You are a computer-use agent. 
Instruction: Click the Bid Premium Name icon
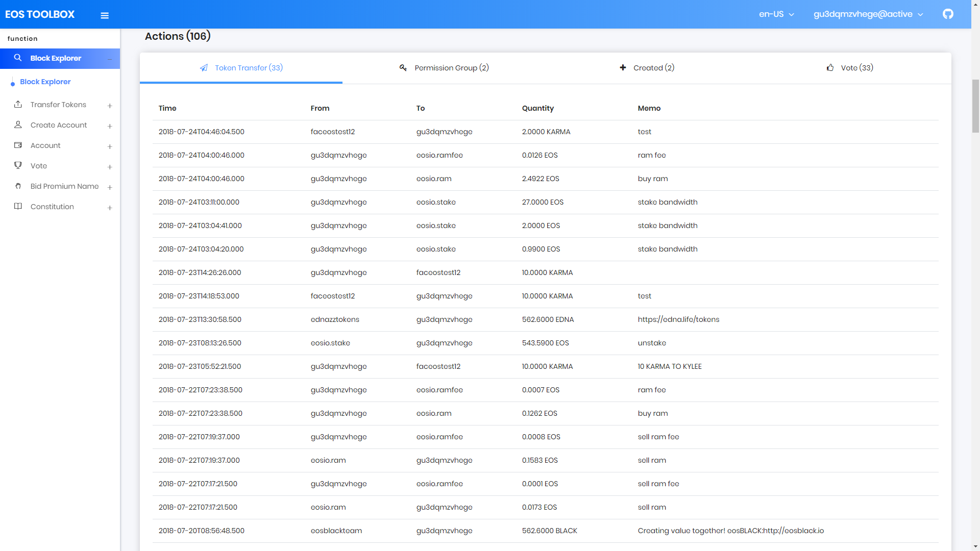pyautogui.click(x=18, y=186)
